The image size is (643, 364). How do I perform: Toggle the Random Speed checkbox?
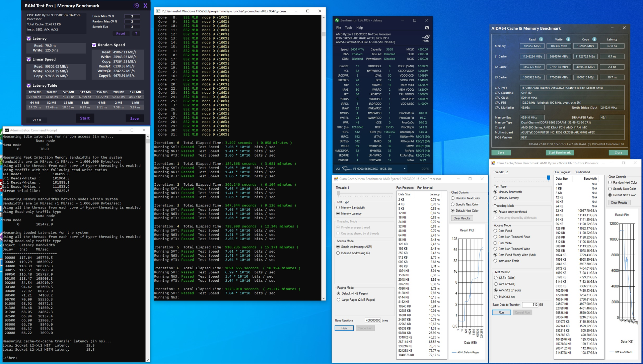click(x=94, y=45)
